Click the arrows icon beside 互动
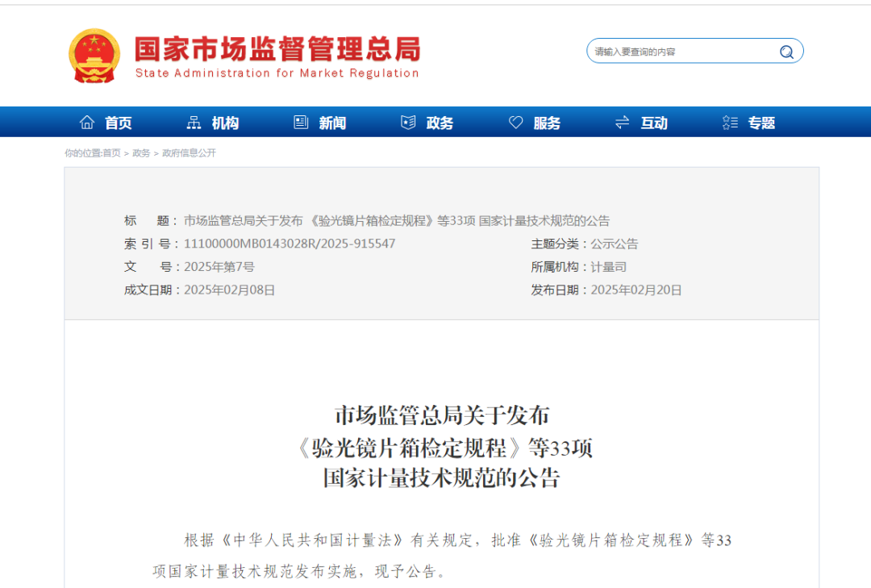This screenshot has width=871, height=588. 622,122
